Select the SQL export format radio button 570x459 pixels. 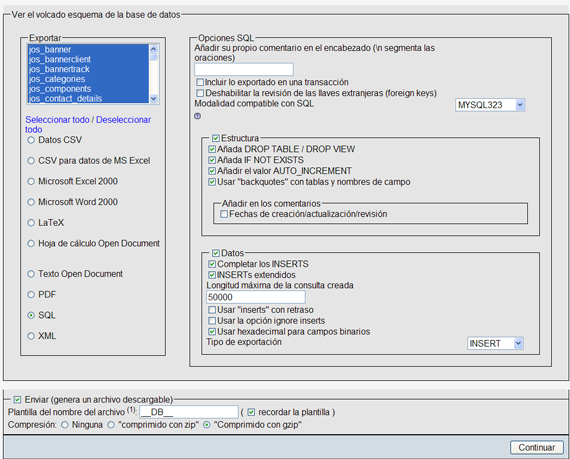point(31,315)
